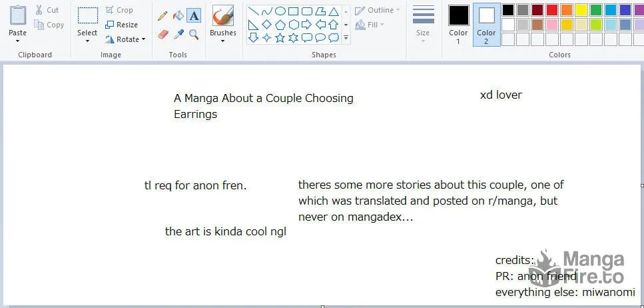Click the Select rectangle icon
Image resolution: width=644 pixels, height=308 pixels.
tap(87, 15)
